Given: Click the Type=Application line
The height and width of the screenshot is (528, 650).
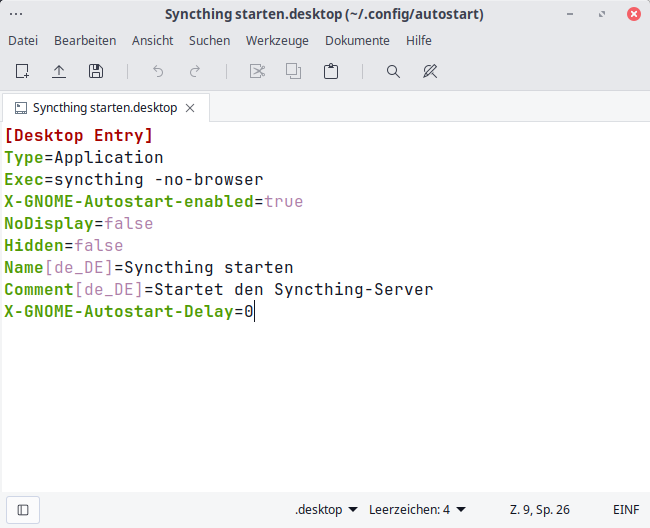Looking at the screenshot, I should coord(84,157).
